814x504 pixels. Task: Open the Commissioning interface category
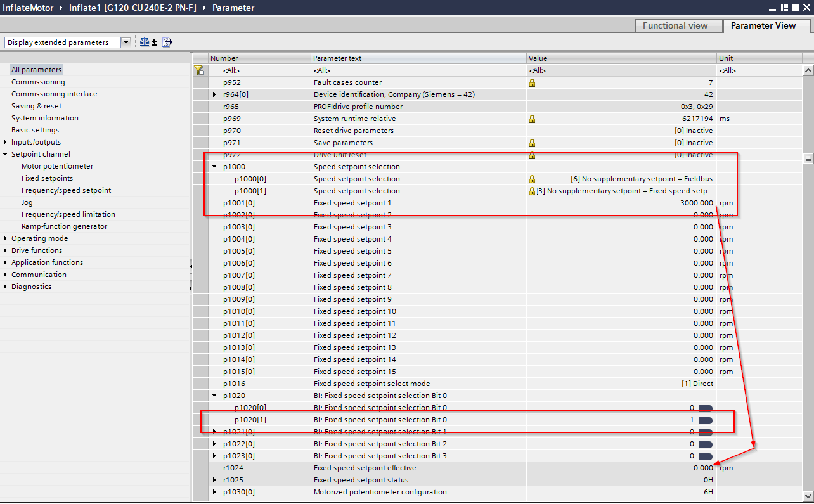(x=55, y=94)
